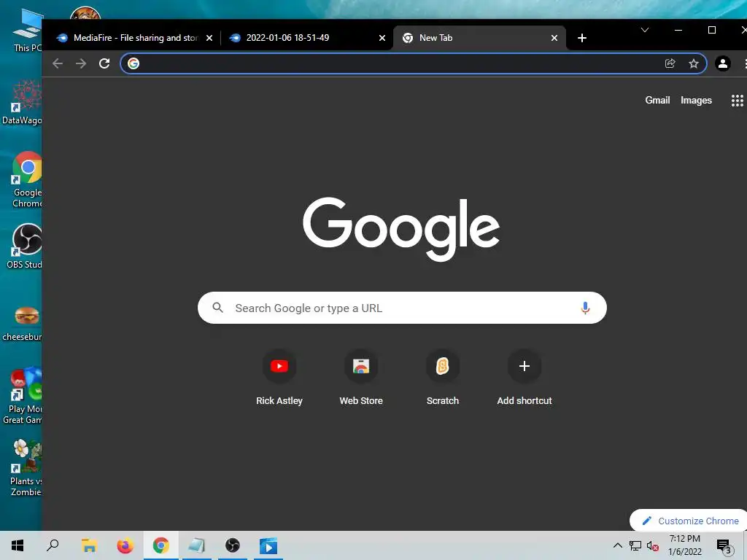
Task: Click the forward navigation arrow
Action: click(81, 63)
